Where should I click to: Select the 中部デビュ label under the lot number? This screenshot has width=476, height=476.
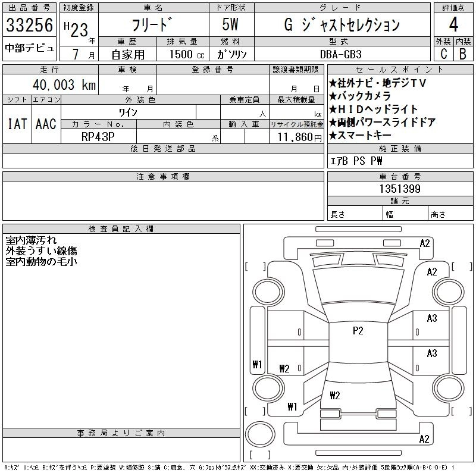pyautogui.click(x=29, y=48)
